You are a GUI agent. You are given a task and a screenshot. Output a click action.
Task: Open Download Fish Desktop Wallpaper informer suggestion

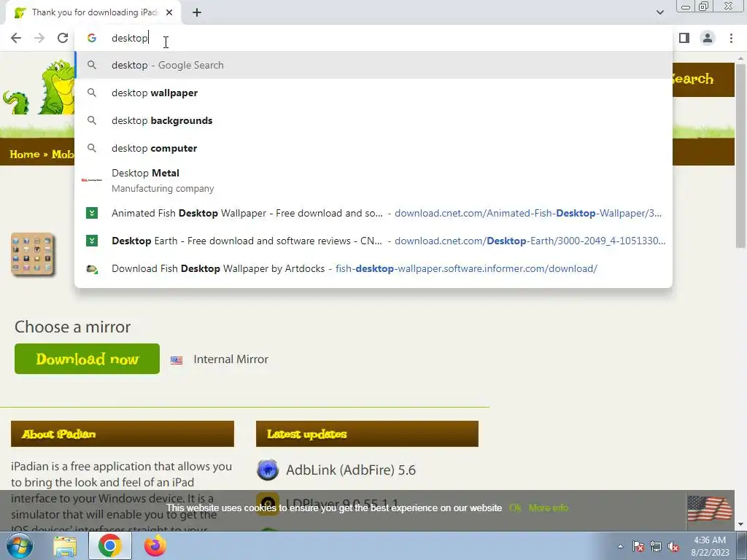[373, 268]
